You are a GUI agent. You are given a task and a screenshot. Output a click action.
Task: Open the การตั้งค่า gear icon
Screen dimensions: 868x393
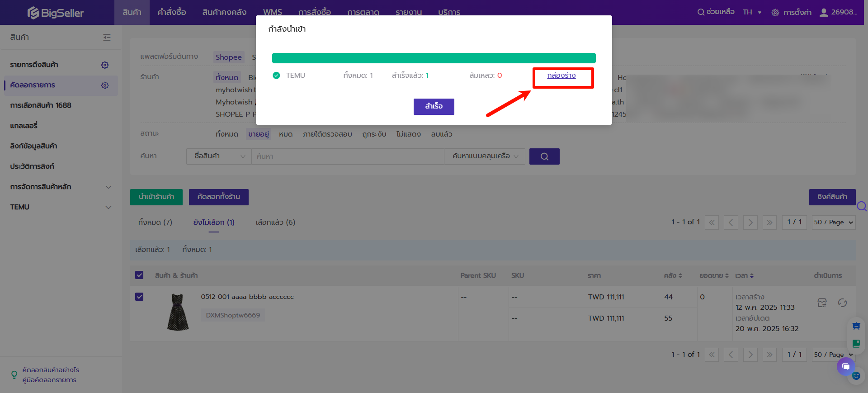(x=775, y=13)
